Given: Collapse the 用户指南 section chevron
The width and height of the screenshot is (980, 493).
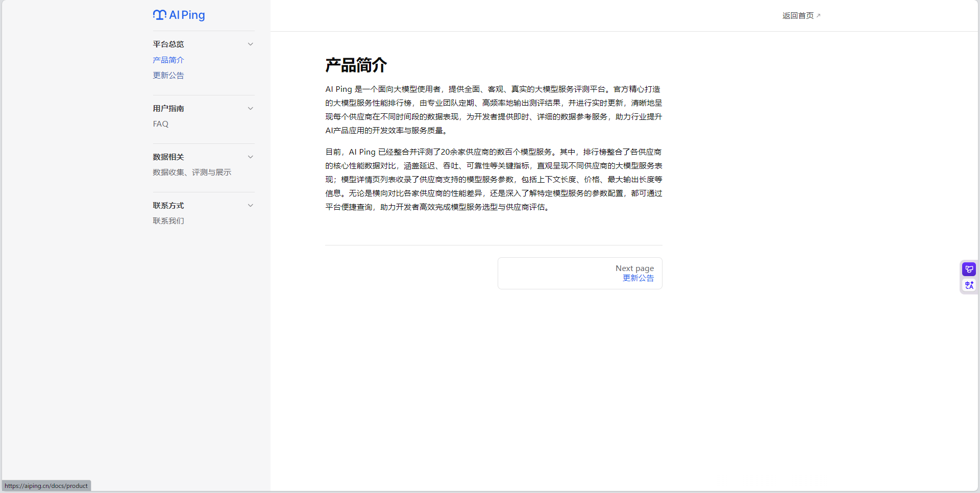Looking at the screenshot, I should point(251,109).
